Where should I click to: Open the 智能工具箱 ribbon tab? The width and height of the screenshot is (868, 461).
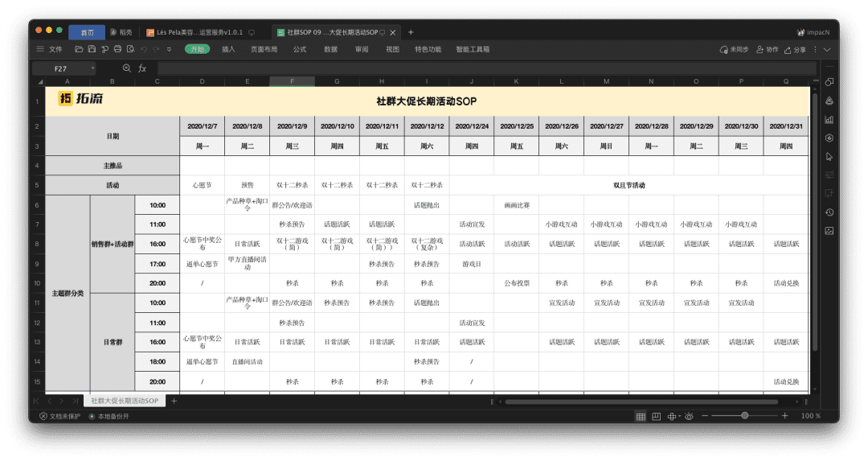click(473, 49)
